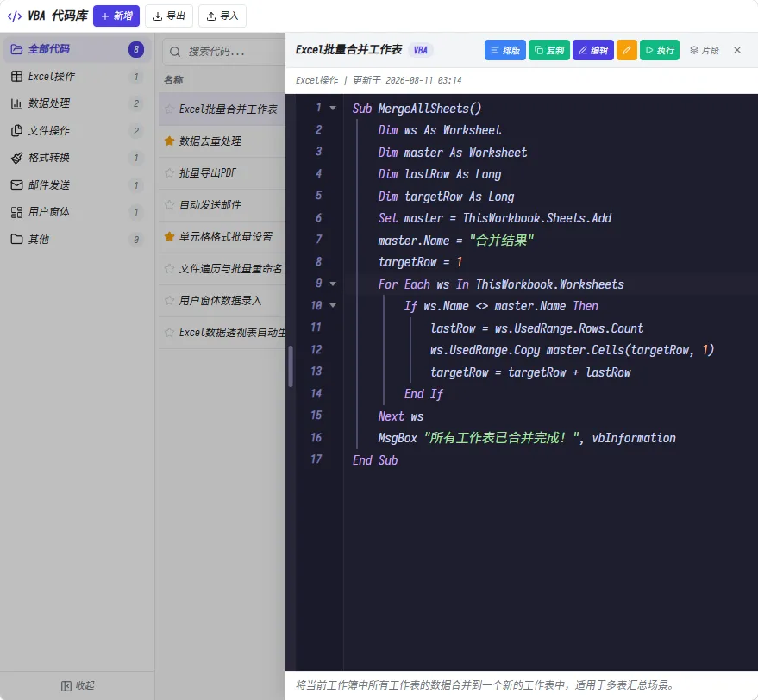Select the Excel数据透视表自动生成 snippet name

tap(232, 333)
